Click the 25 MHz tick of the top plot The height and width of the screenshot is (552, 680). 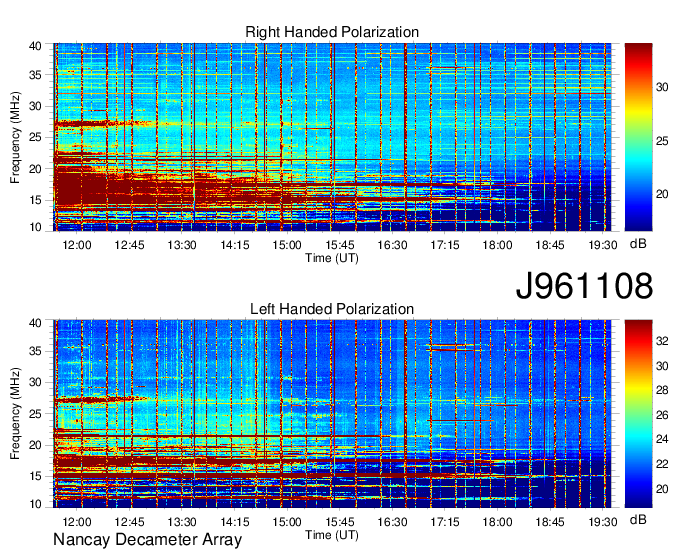pos(35,137)
